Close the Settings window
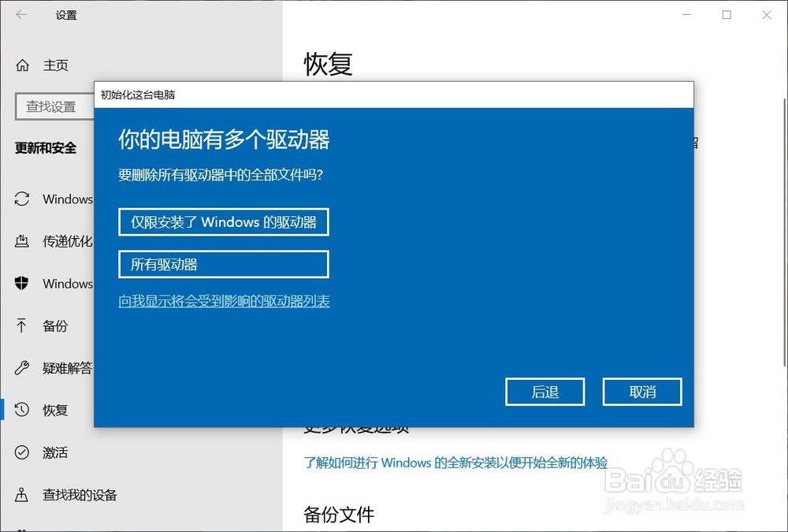Screen dimensions: 788x532 [767, 15]
